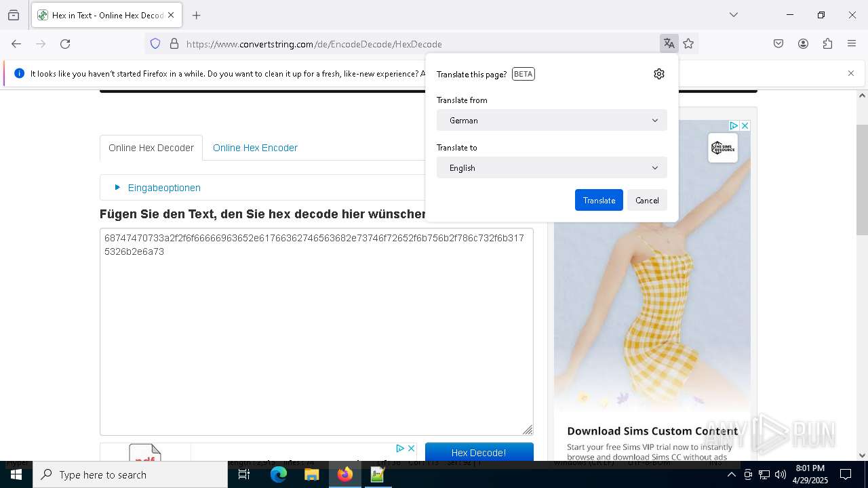The height and width of the screenshot is (488, 868).
Task: Click inside hex string text area
Action: click(x=317, y=331)
